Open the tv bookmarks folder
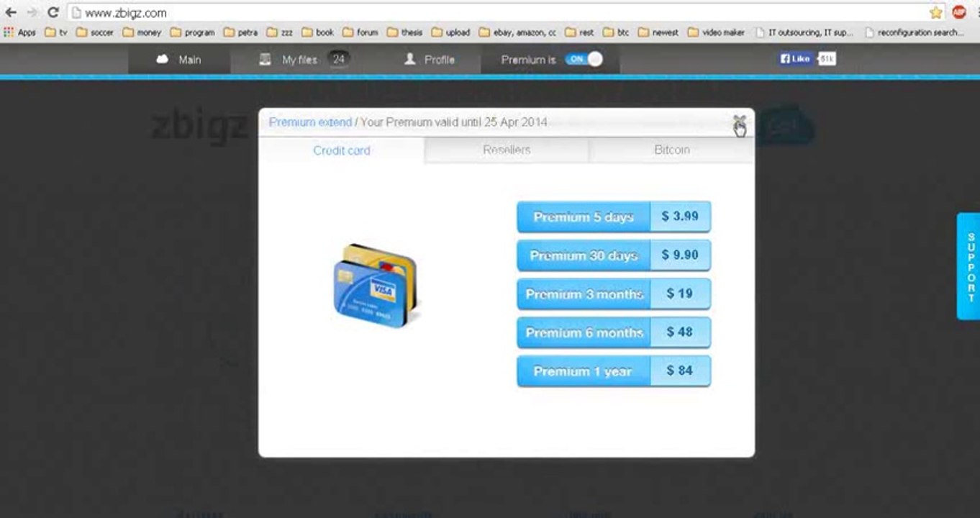The width and height of the screenshot is (980, 518). (55, 32)
